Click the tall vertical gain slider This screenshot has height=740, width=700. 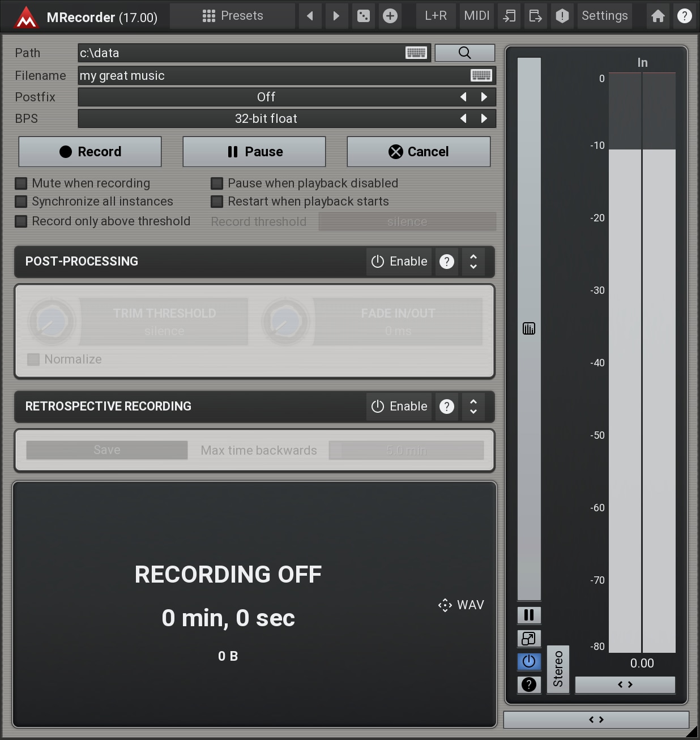(x=529, y=328)
